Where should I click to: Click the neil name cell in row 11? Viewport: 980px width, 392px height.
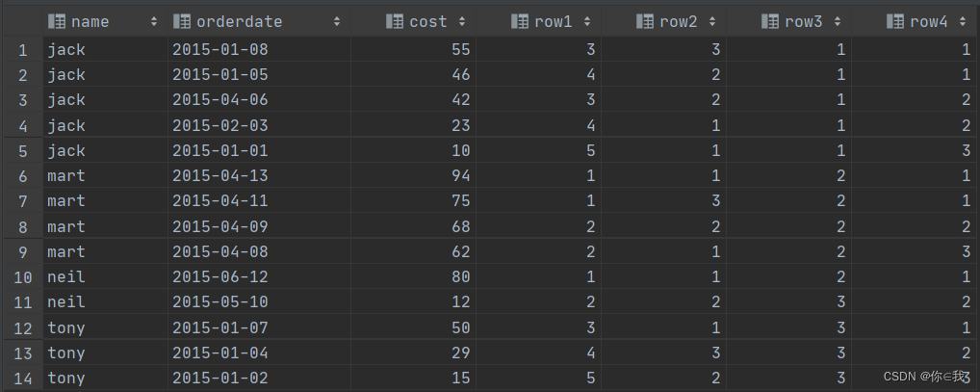(x=105, y=302)
